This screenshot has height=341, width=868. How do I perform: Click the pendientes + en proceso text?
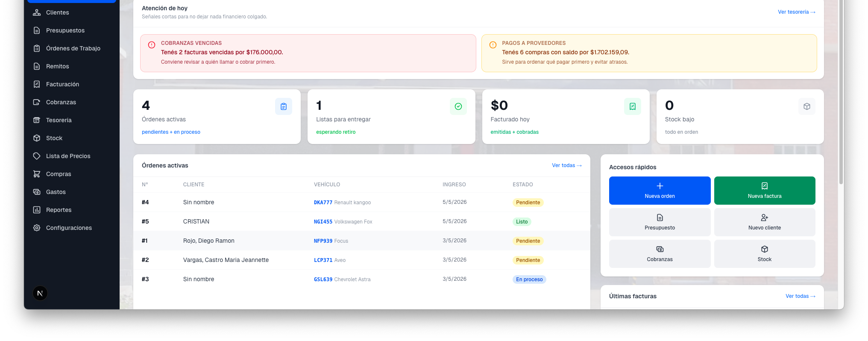click(171, 132)
